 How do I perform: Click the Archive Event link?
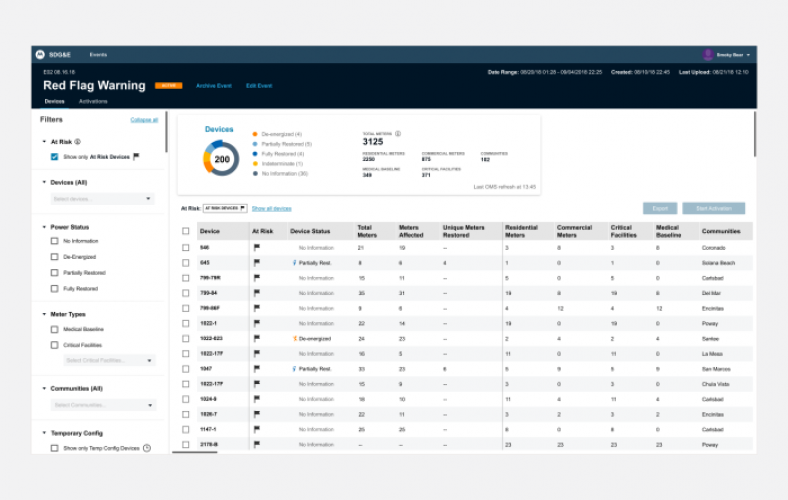click(213, 86)
